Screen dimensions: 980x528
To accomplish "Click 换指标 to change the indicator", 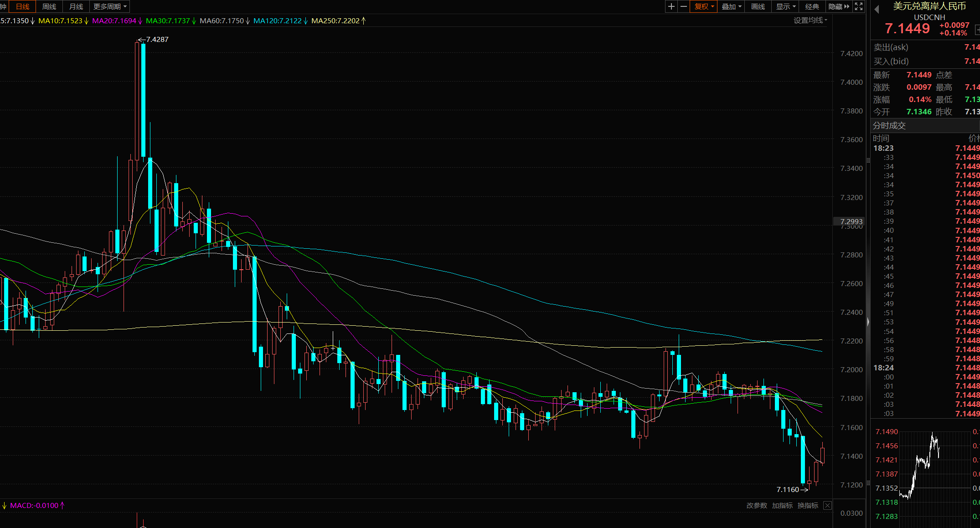I will click(x=808, y=506).
